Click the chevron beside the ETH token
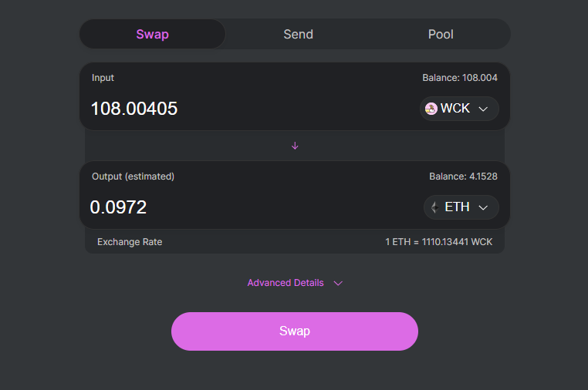This screenshot has height=390, width=588. tap(484, 207)
